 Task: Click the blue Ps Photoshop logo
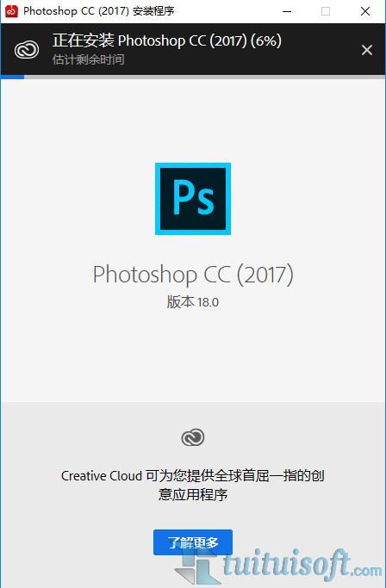point(193,199)
